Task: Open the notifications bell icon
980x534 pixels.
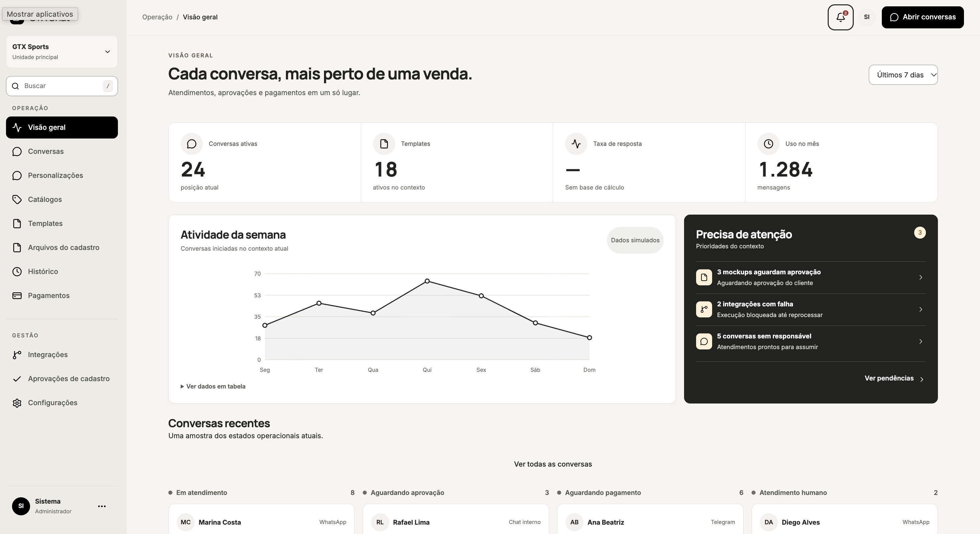Action: click(840, 17)
